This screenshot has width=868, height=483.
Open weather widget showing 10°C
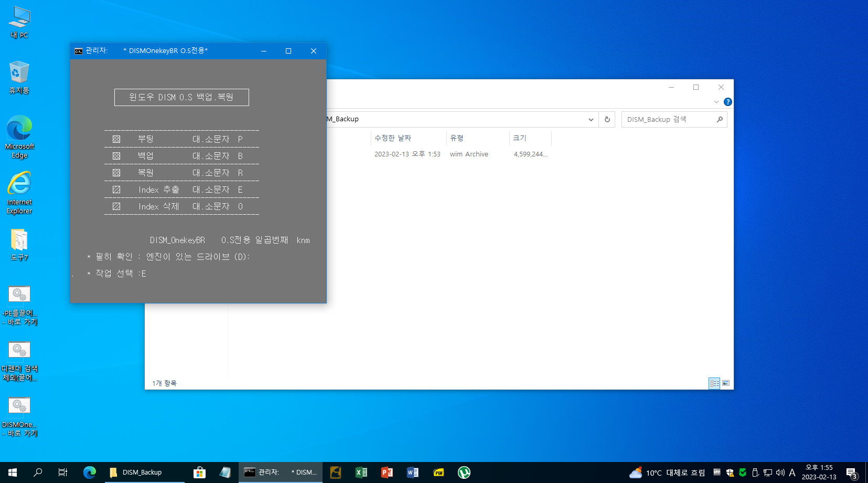click(667, 472)
